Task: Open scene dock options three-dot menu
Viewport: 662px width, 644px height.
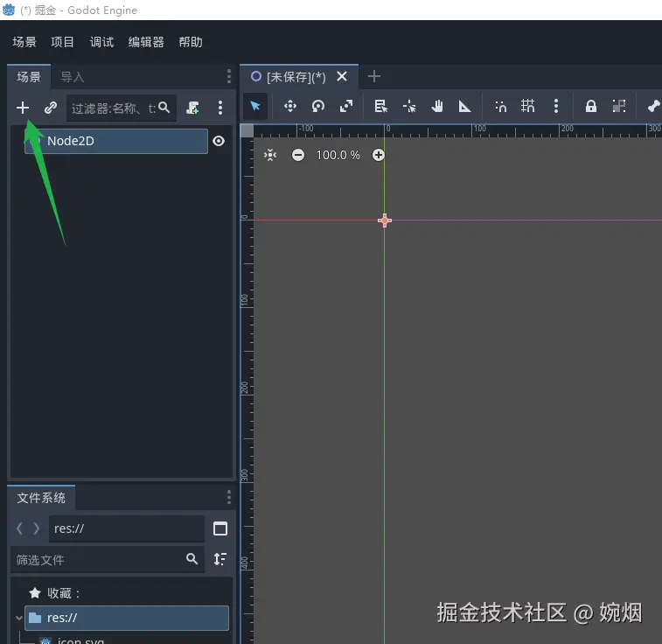Action: (229, 76)
